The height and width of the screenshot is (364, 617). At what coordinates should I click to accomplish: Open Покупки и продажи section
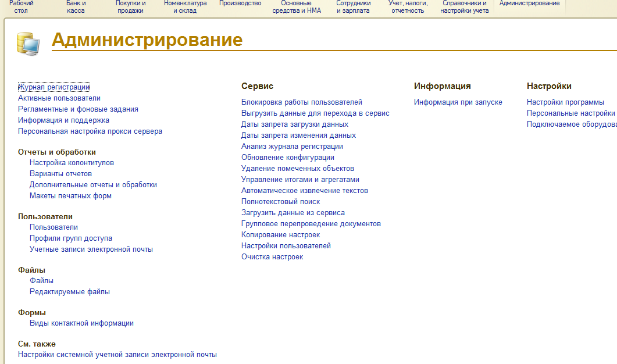[x=131, y=7]
